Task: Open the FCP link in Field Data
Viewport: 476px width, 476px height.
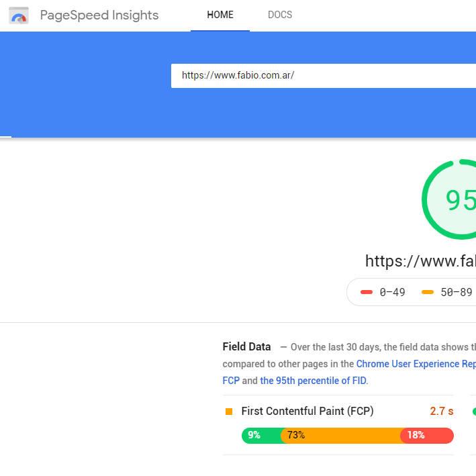Action: pyautogui.click(x=231, y=381)
